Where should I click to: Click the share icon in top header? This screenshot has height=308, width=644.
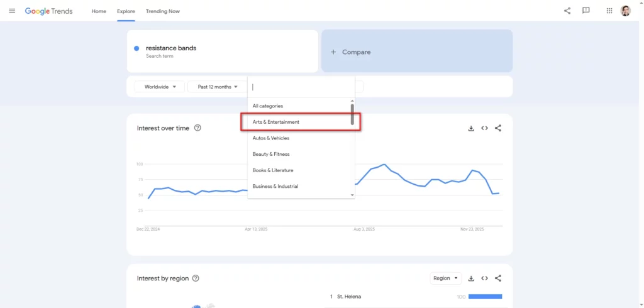tap(567, 11)
